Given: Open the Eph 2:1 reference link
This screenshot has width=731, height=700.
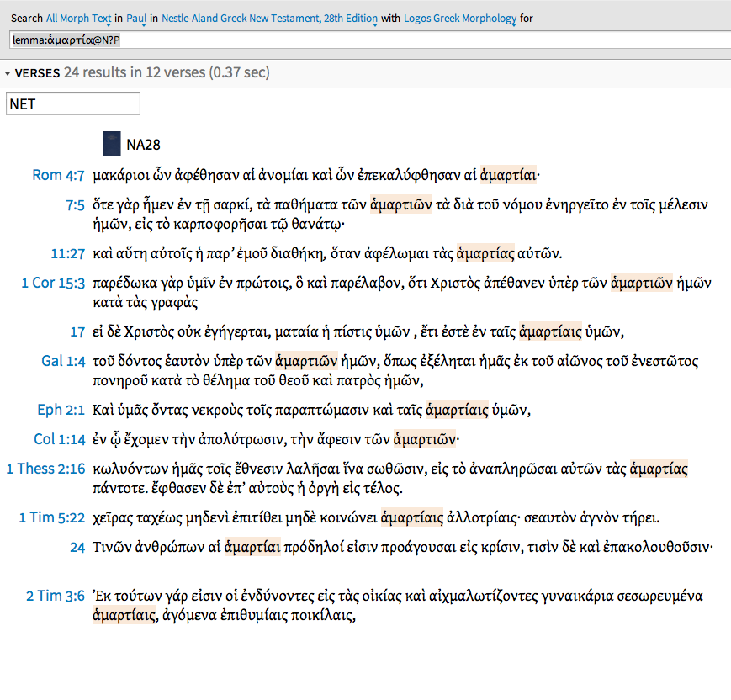Looking at the screenshot, I should coord(61,410).
